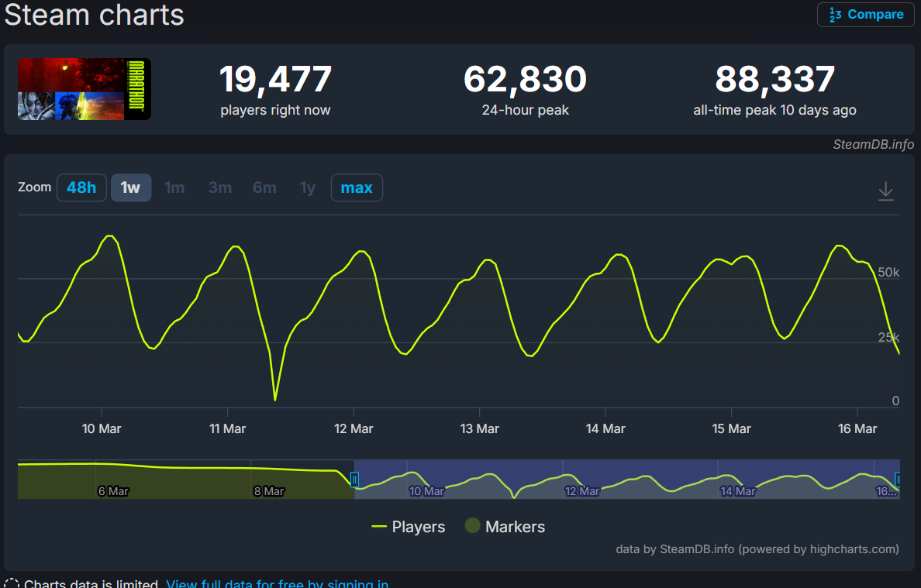Click the chart download icon
This screenshot has width=921, height=588.
point(886,191)
